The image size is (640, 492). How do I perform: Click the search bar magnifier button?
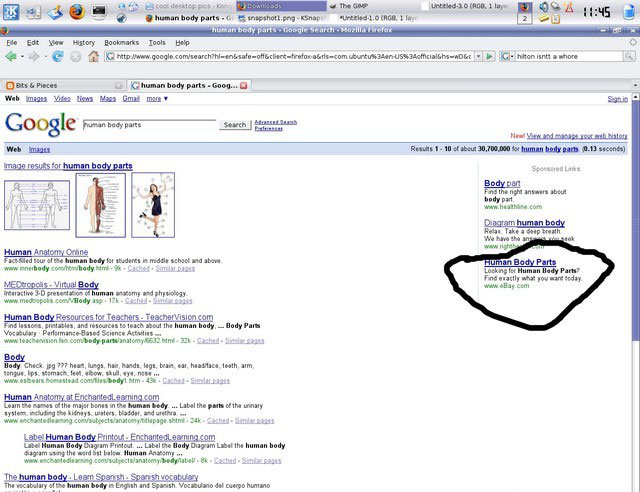(629, 56)
